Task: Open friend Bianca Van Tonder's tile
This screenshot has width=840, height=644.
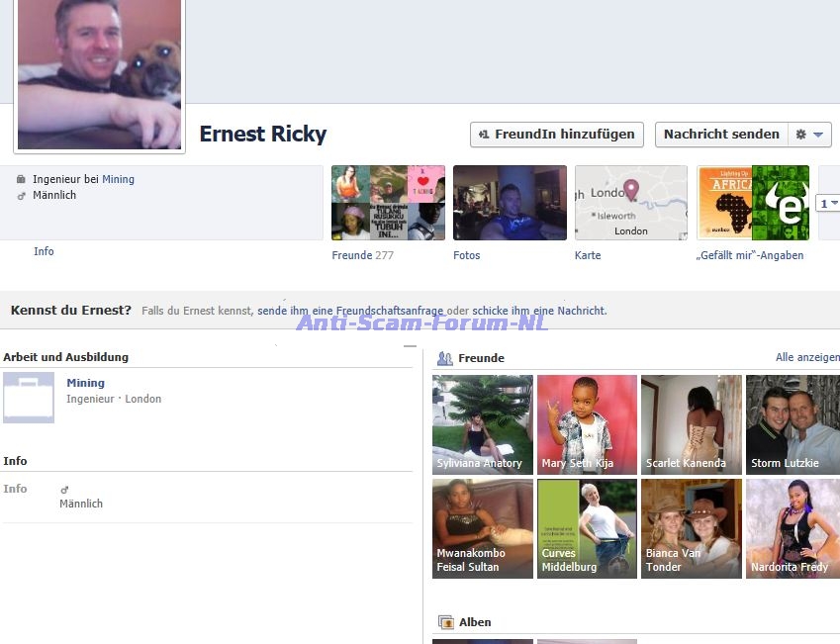Action: (691, 528)
